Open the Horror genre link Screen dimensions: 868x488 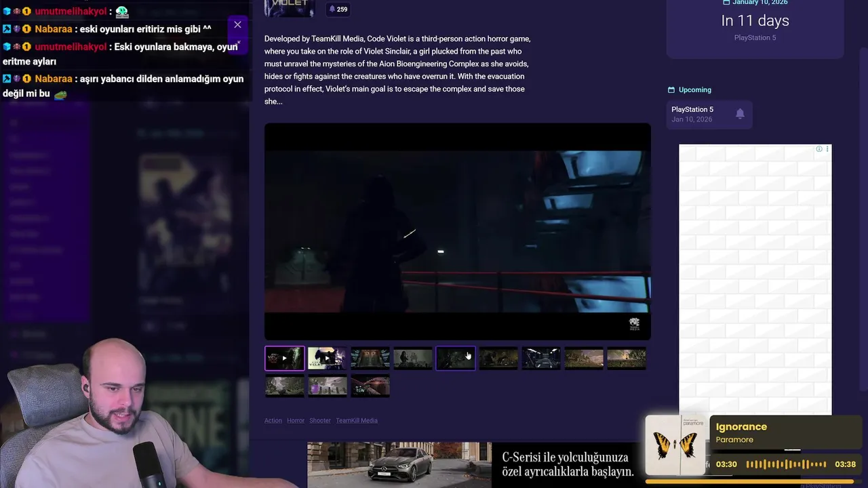click(x=296, y=420)
